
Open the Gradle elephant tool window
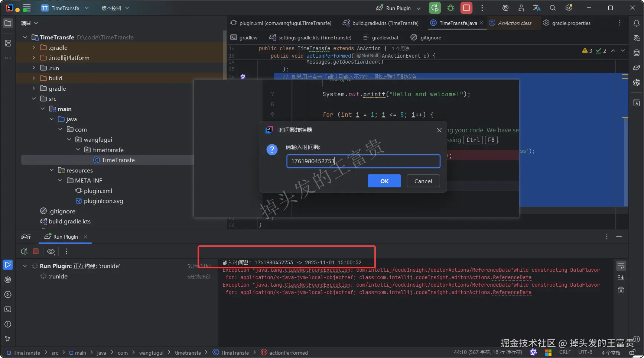637,68
